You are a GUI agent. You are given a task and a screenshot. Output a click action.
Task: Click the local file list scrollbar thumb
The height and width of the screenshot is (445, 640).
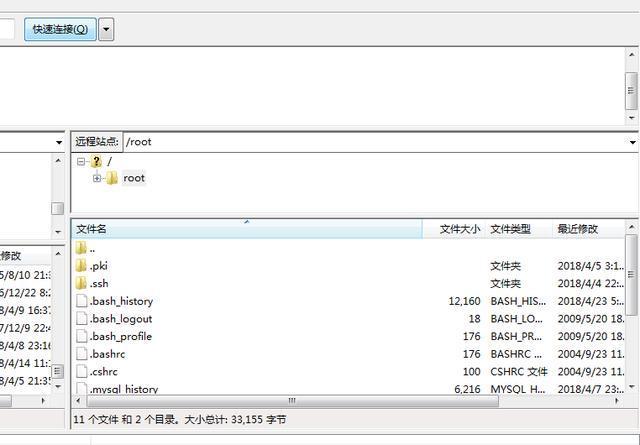(58, 371)
